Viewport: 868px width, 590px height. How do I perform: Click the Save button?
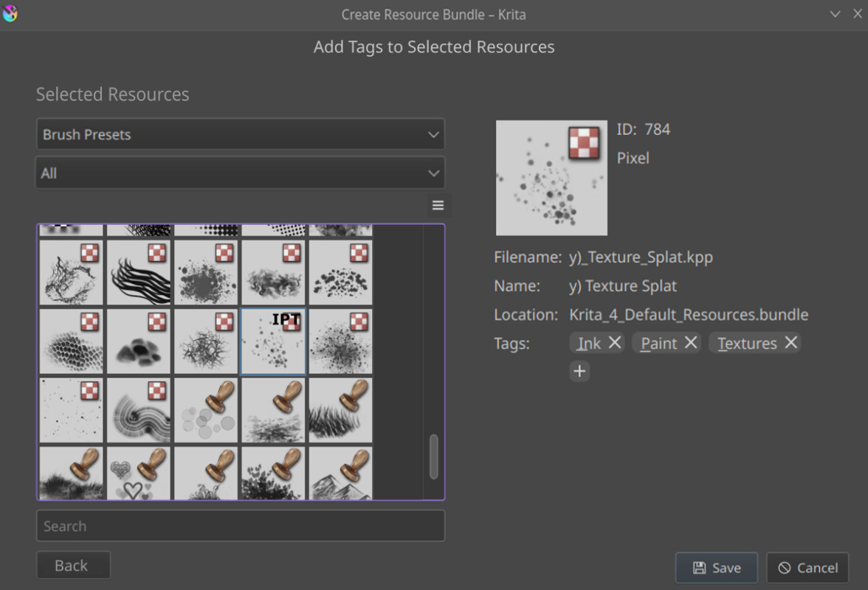click(x=716, y=568)
